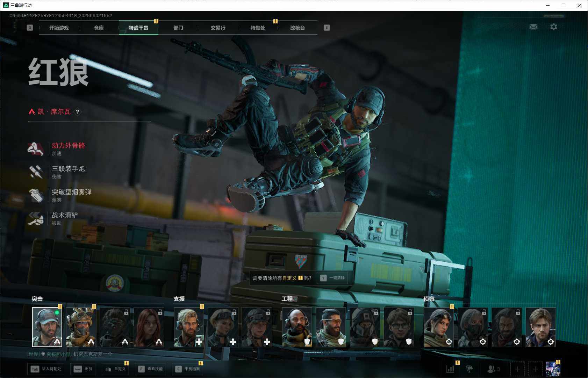The image size is (588, 378).
Task: Click the 查看技能 button
Action: [x=150, y=369]
